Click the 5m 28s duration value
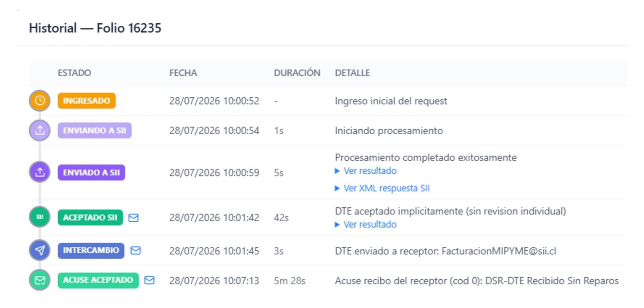The width and height of the screenshot is (644, 308). [x=290, y=281]
